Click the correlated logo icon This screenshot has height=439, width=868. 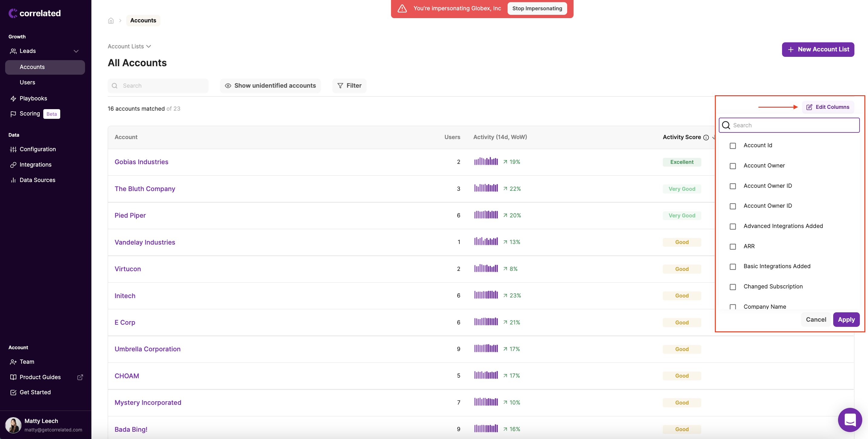(13, 13)
